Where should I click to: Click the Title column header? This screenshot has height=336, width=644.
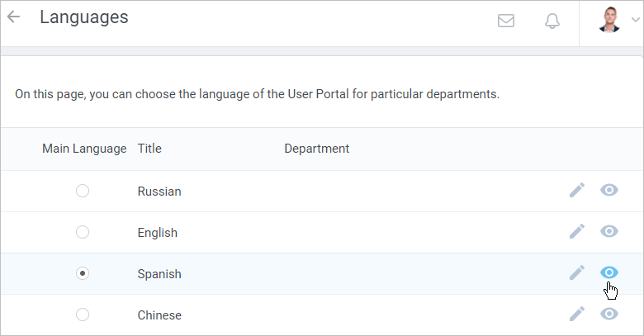pos(149,149)
